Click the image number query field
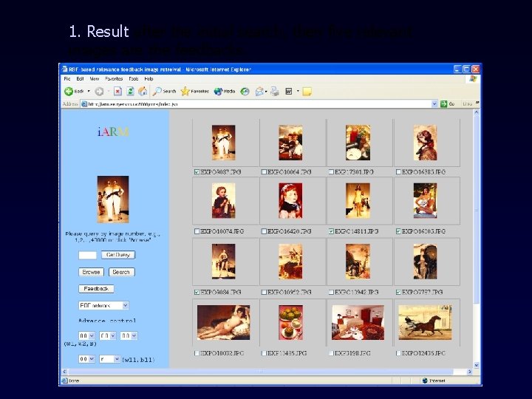532x399 pixels. [87, 255]
